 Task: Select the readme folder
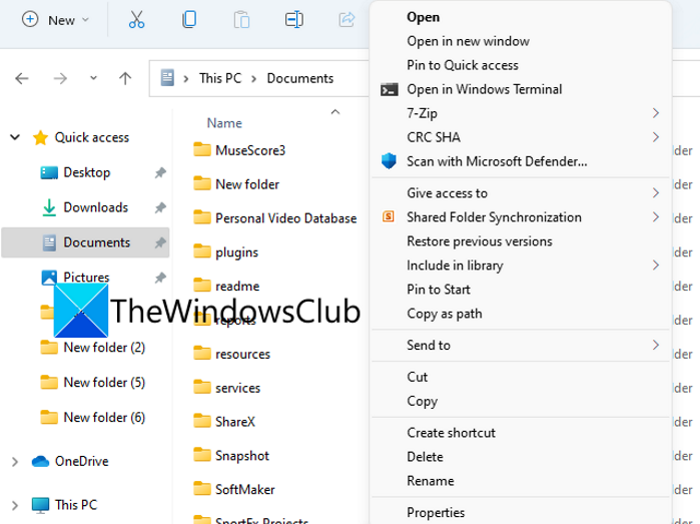(x=237, y=286)
